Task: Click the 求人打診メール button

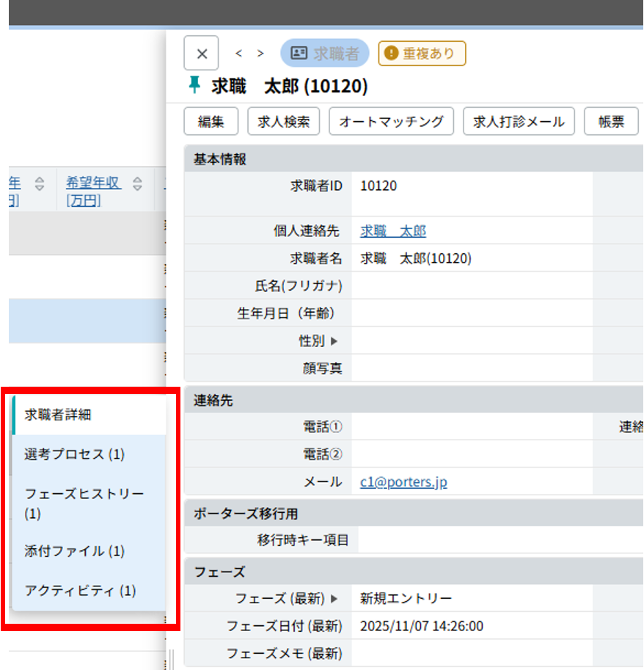Action: pyautogui.click(x=519, y=122)
